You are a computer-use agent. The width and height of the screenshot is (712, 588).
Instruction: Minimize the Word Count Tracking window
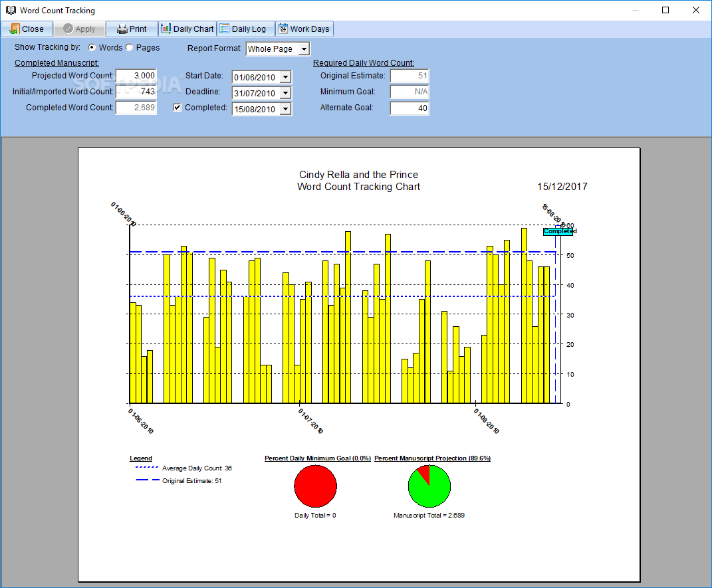(636, 10)
